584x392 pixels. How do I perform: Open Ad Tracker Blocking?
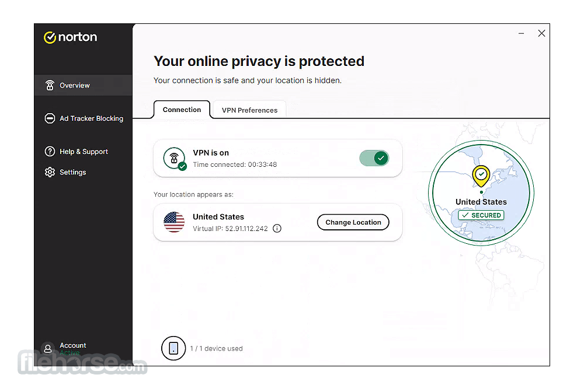(83, 118)
